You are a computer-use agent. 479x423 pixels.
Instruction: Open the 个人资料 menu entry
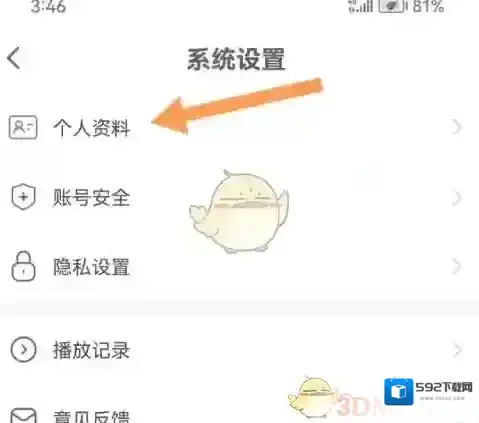[x=239, y=127]
